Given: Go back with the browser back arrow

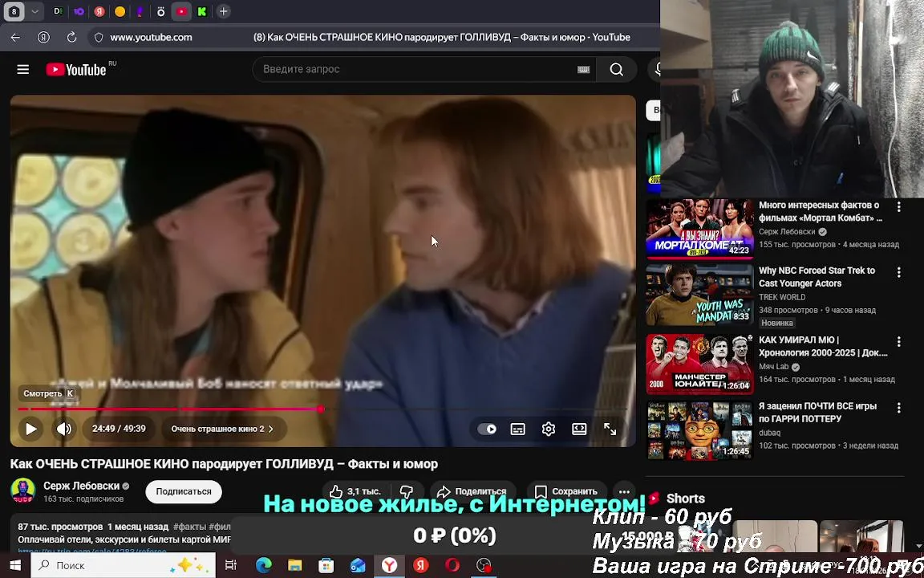Looking at the screenshot, I should (15, 37).
